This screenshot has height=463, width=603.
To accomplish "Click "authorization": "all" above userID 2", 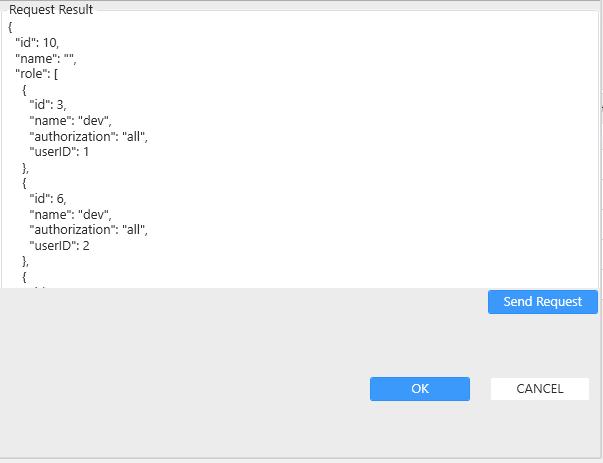I will point(89,230).
